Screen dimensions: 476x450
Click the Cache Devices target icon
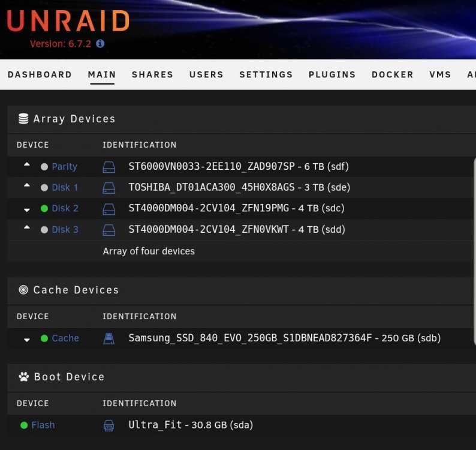click(23, 290)
